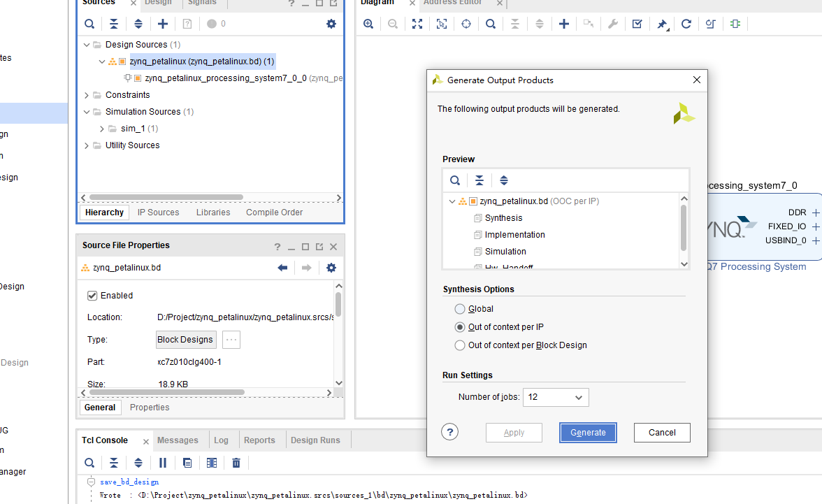Validate design with checkmark icon
Screen dimensions: 822x504
coord(637,24)
